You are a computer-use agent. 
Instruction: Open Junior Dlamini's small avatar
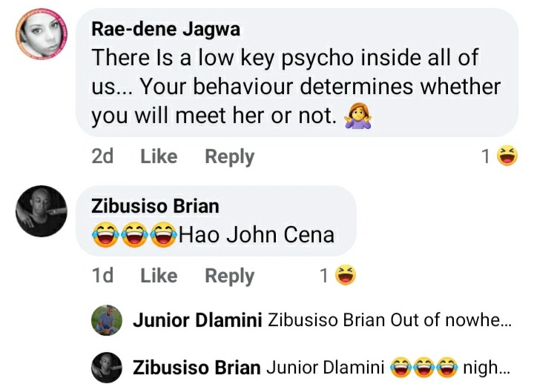pyautogui.click(x=107, y=320)
